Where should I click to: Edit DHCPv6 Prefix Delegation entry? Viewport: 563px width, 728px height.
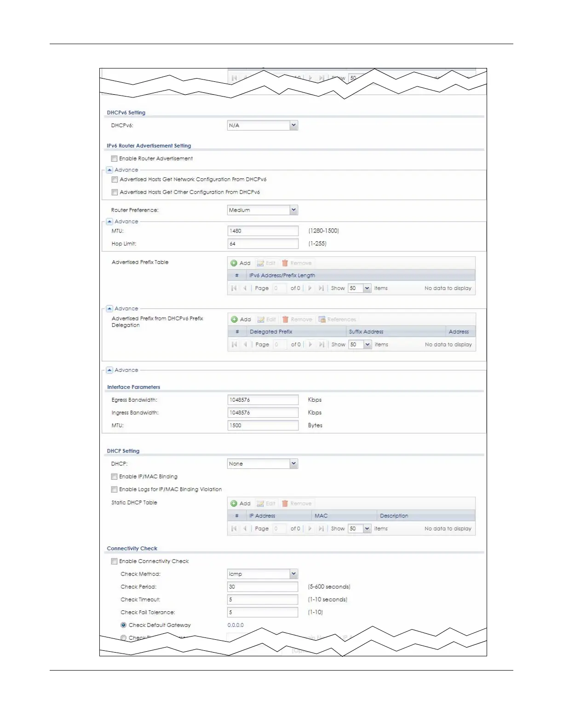click(266, 319)
